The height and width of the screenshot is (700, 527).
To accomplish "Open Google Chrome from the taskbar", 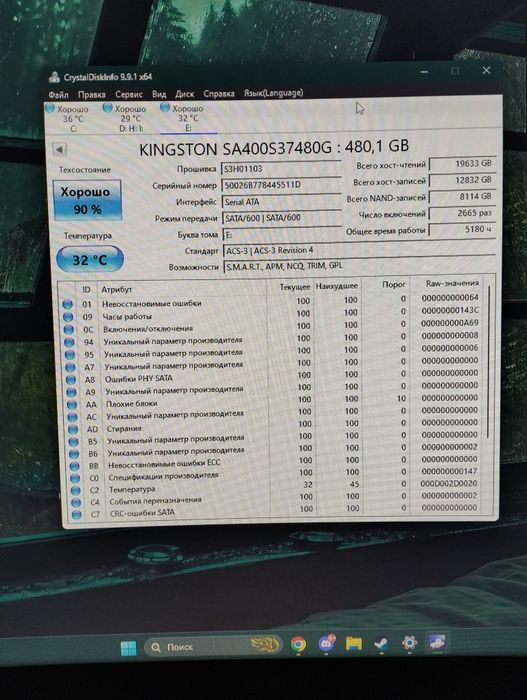I will click(x=298, y=644).
